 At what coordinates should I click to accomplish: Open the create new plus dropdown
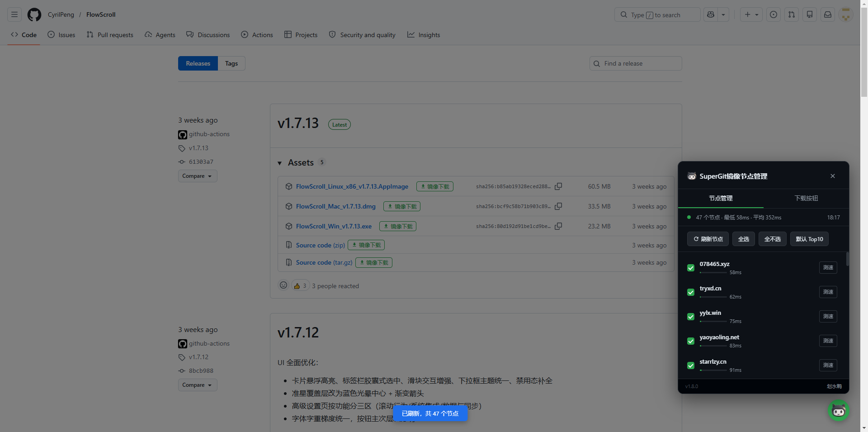(x=751, y=14)
